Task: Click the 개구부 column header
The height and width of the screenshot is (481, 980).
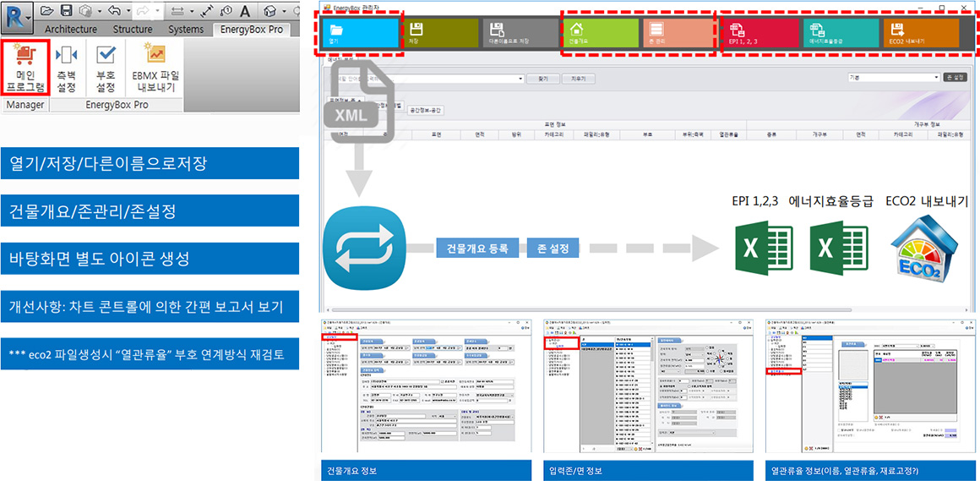Action: 819,134
